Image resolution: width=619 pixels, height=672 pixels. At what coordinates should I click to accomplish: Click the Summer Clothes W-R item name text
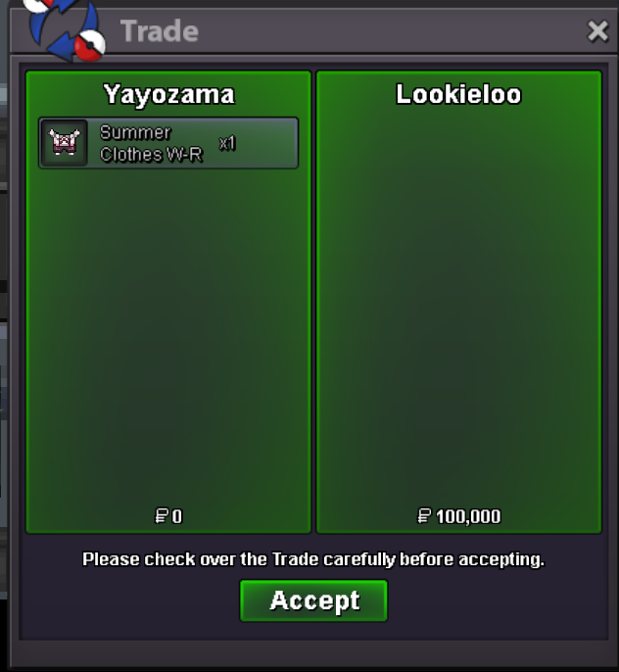pyautogui.click(x=151, y=143)
